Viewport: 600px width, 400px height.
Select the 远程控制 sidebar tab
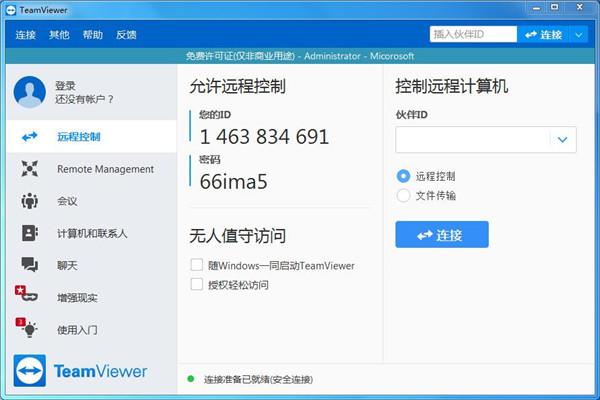pyautogui.click(x=91, y=137)
